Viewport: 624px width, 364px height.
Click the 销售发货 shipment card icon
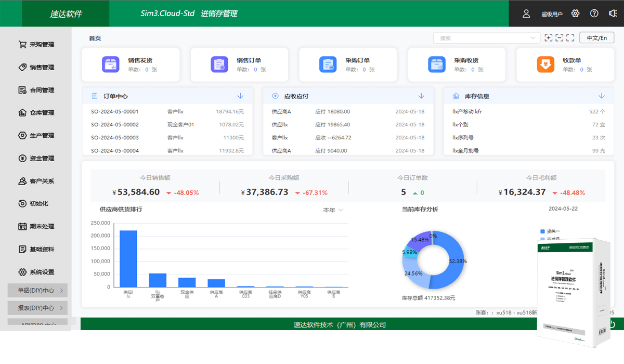110,64
